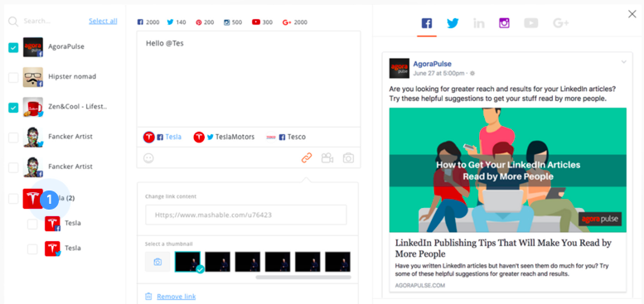Click the video camera attachment icon
644x304 pixels.
tap(327, 158)
